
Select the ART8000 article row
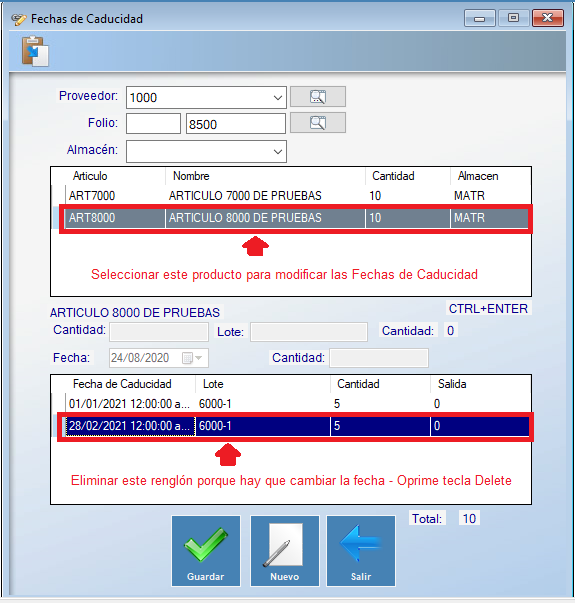point(296,218)
